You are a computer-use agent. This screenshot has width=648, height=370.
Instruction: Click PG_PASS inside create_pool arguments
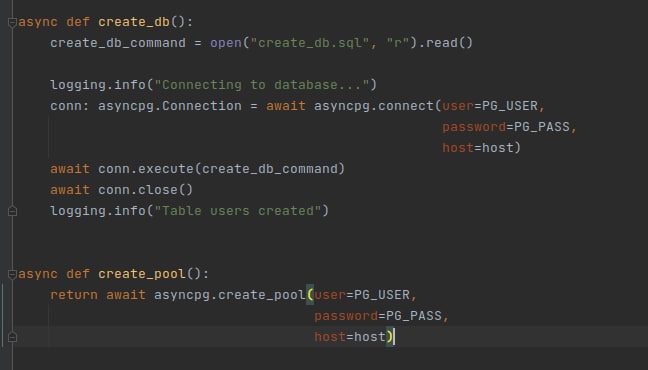414,316
